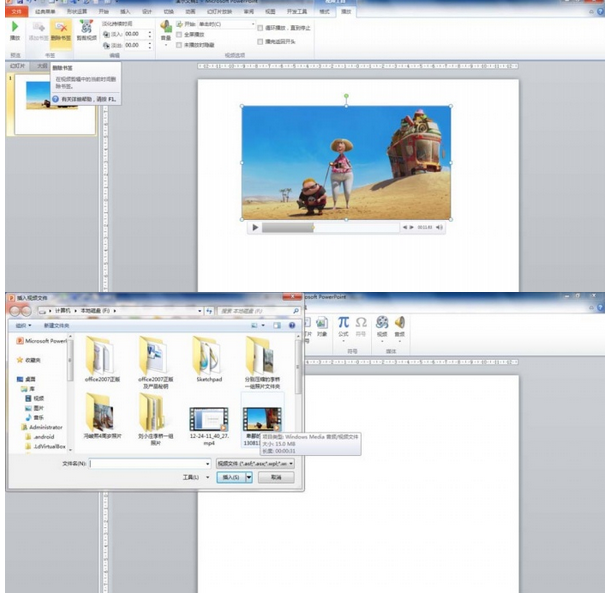Click the Equation π icon
This screenshot has width=607, height=593.
343,322
